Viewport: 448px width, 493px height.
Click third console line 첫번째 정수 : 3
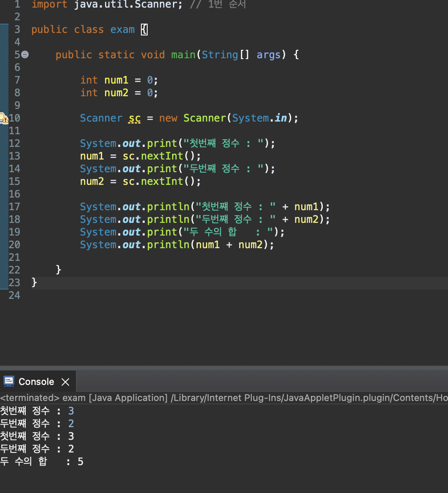coord(37,436)
